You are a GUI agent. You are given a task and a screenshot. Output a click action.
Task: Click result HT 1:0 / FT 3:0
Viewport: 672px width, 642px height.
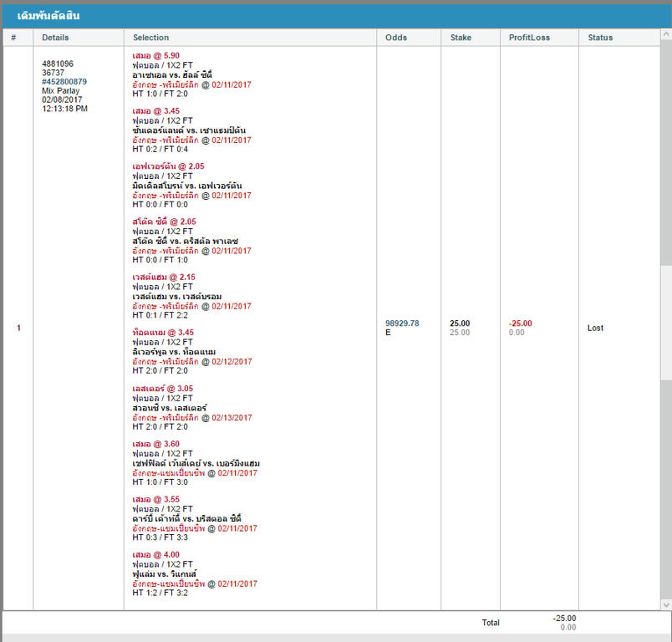coord(160,481)
